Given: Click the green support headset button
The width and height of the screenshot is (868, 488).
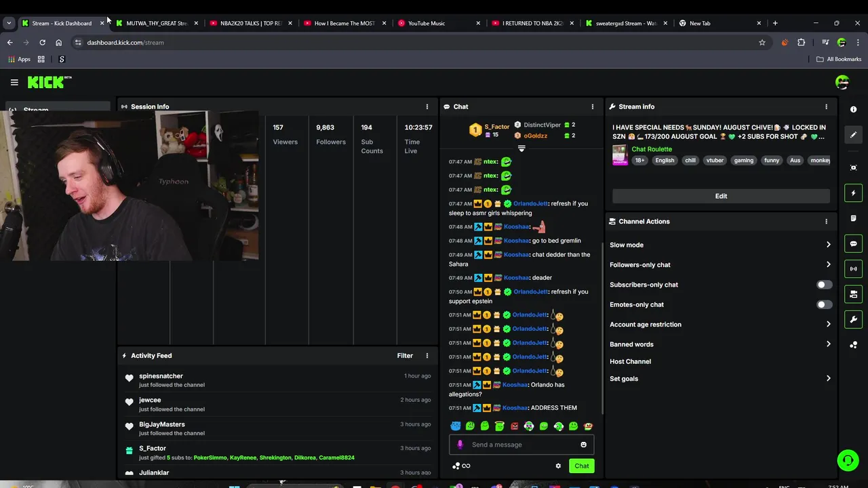Looking at the screenshot, I should [848, 461].
